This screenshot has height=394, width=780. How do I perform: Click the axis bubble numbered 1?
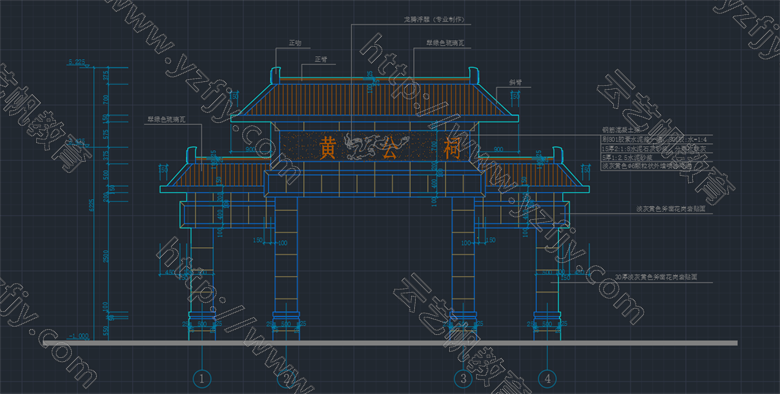[x=201, y=379]
